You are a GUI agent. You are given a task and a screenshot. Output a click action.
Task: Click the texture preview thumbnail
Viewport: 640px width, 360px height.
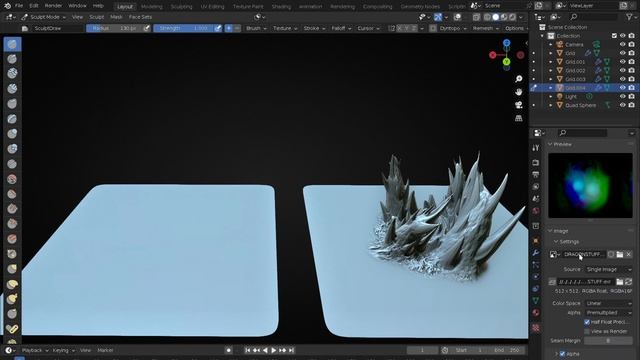click(590, 185)
